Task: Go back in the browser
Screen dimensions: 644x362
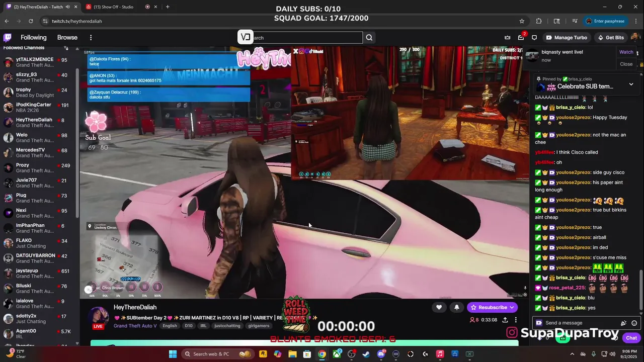Action: [x=7, y=21]
